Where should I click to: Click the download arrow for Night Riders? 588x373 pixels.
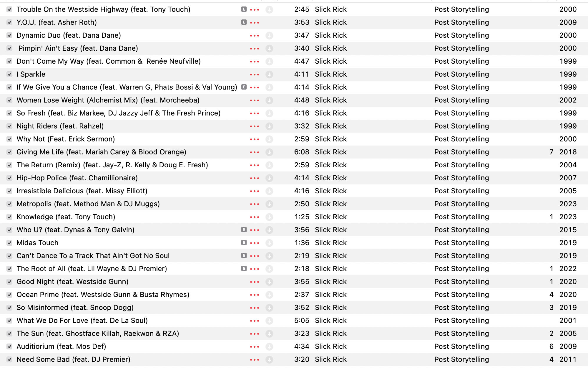tap(269, 126)
